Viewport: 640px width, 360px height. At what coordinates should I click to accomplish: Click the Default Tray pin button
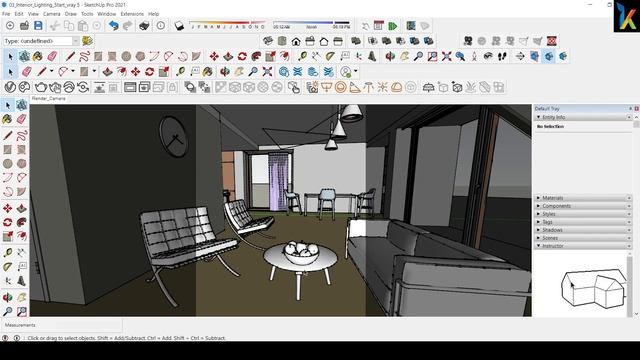[630, 109]
